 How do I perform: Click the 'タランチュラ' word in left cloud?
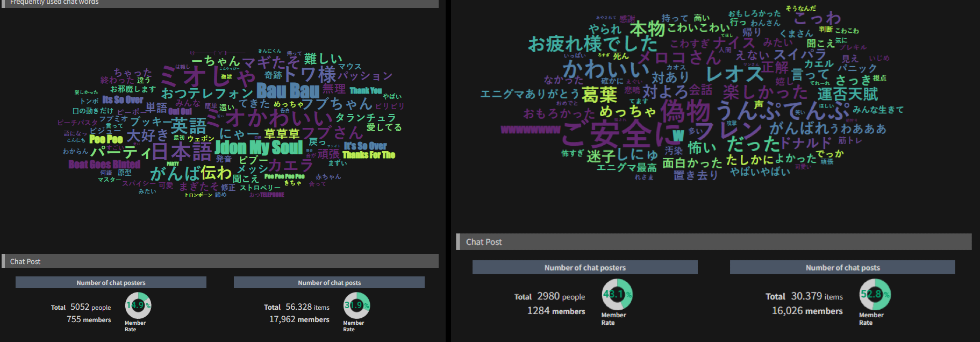[x=366, y=118]
